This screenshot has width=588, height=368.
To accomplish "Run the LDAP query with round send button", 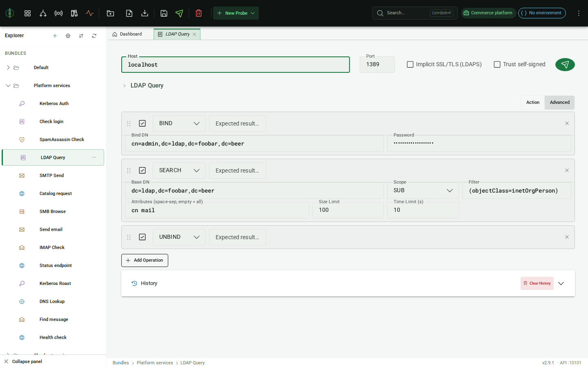I will point(565,64).
